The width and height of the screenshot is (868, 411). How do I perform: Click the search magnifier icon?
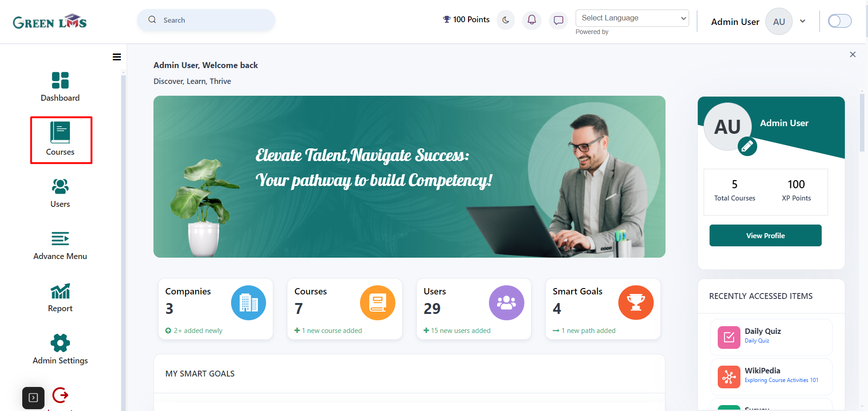(x=152, y=20)
